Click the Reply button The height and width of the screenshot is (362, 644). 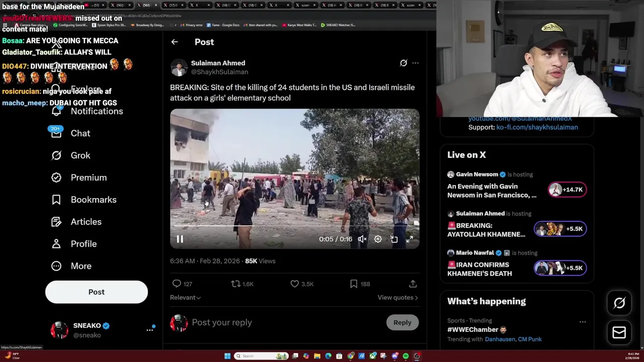click(402, 322)
